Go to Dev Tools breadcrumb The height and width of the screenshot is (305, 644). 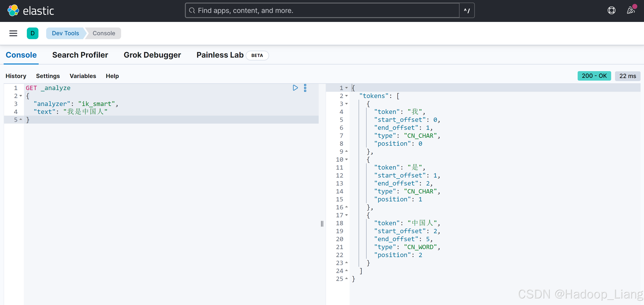[65, 33]
